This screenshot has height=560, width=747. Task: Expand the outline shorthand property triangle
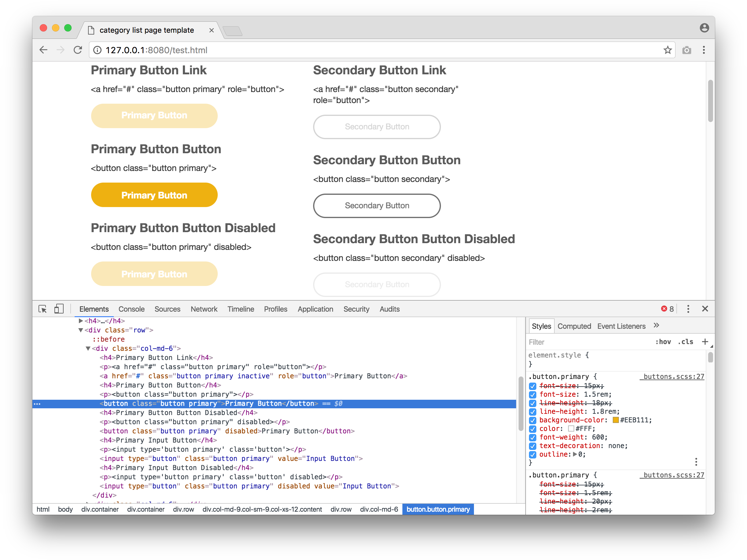click(x=575, y=454)
